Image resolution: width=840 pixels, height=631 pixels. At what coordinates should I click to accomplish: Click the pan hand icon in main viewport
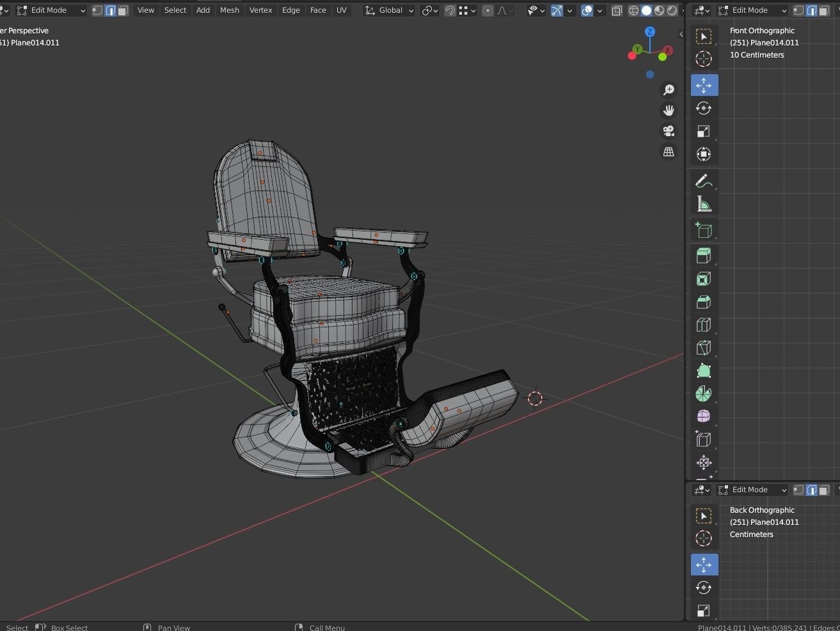(x=669, y=111)
